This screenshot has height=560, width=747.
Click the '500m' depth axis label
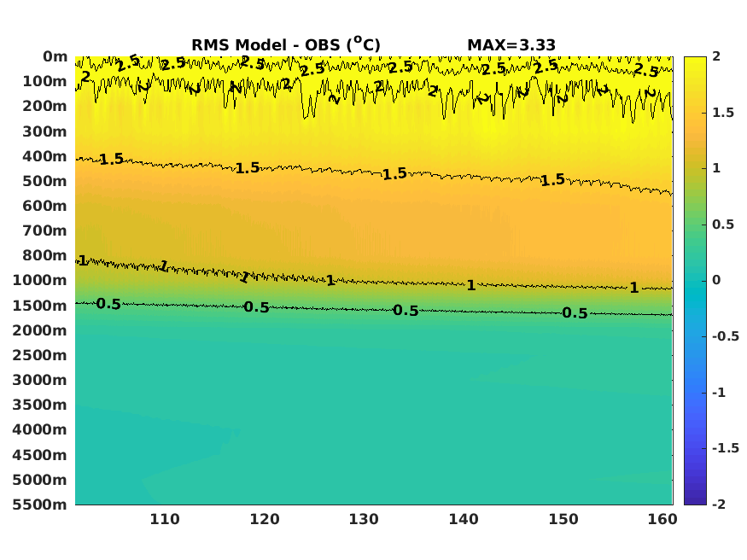(x=44, y=181)
